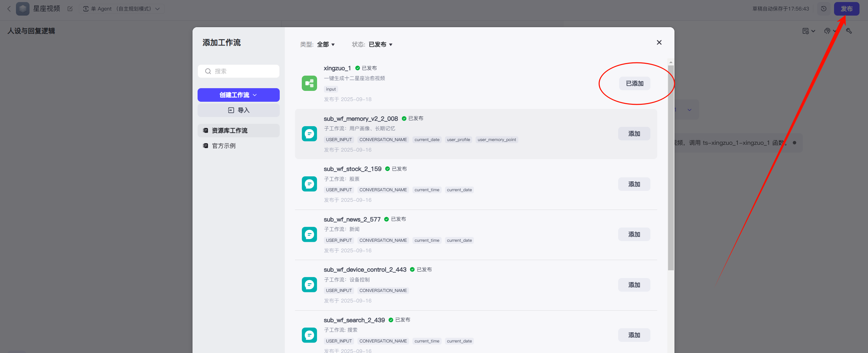The height and width of the screenshot is (353, 868).
Task: Open the 单 Agent mode dropdown
Action: tap(122, 9)
